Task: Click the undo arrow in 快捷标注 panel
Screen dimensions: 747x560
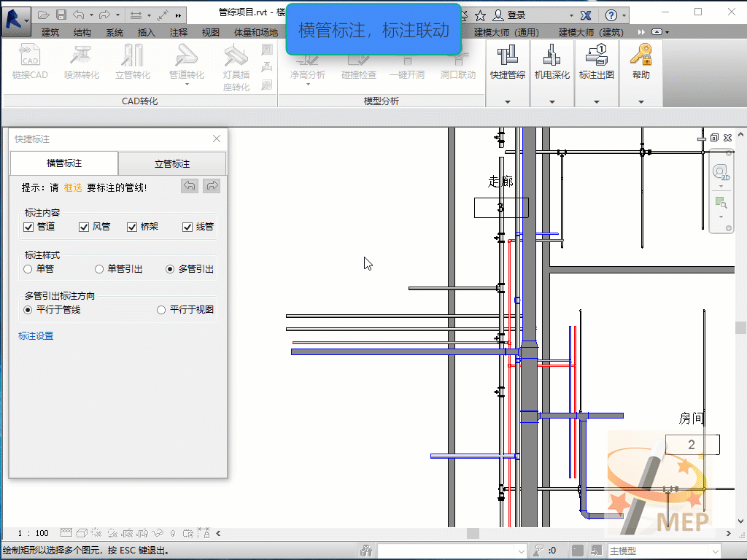Action: tap(190, 186)
